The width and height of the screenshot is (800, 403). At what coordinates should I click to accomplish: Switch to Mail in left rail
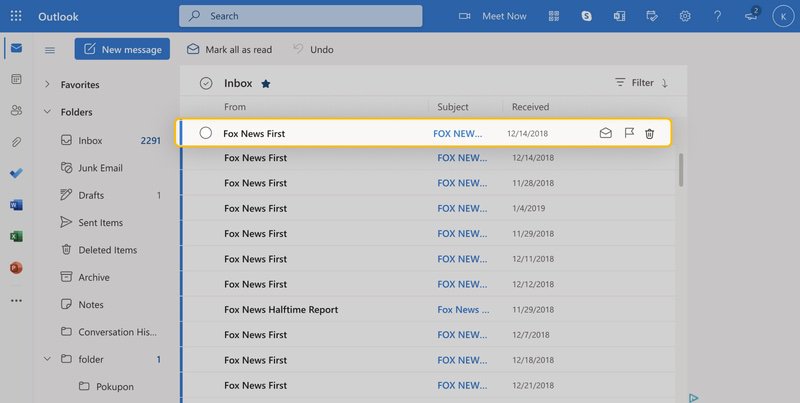click(16, 48)
